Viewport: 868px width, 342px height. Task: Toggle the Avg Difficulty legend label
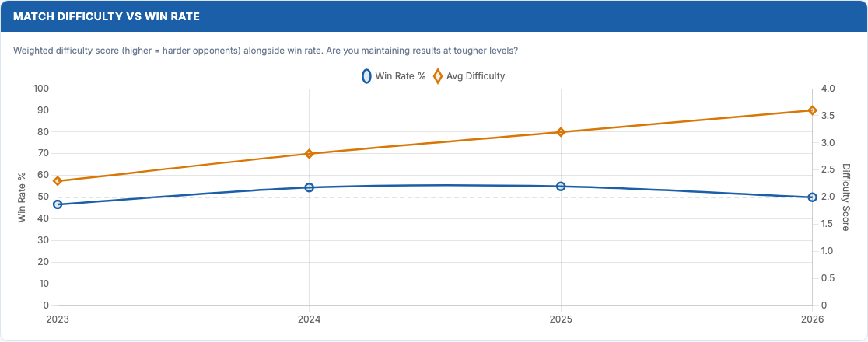(475, 76)
